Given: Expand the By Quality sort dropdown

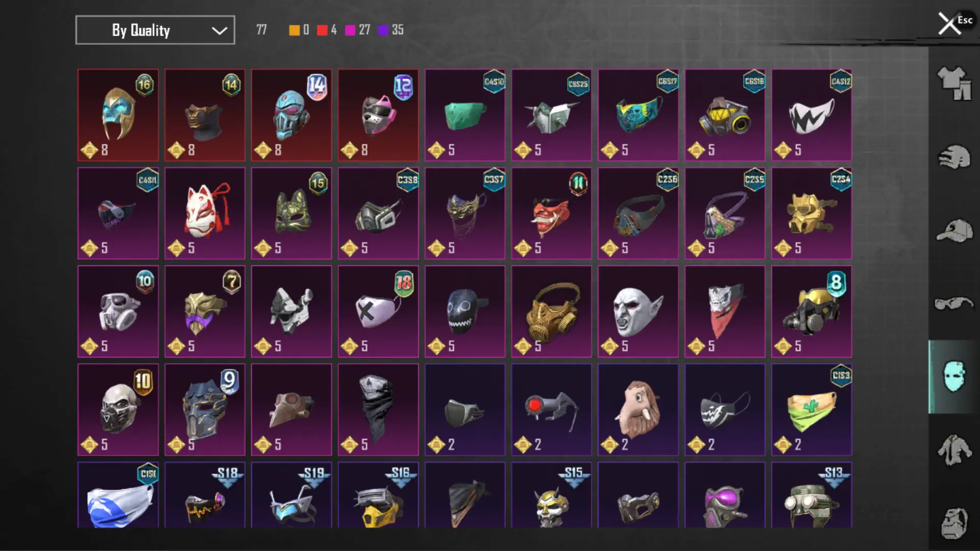Looking at the screenshot, I should (155, 30).
